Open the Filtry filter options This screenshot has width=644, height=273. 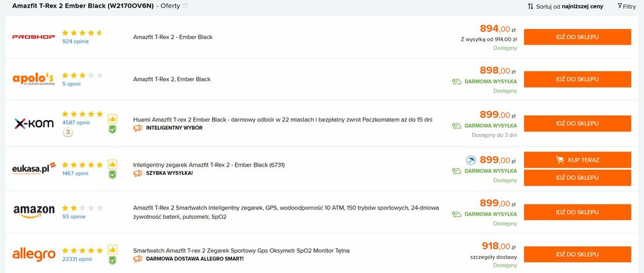(x=626, y=6)
